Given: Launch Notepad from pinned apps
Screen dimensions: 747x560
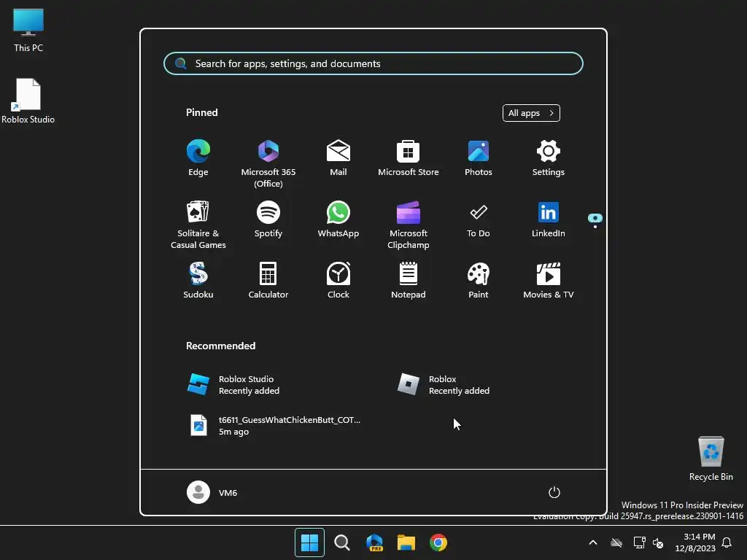Looking at the screenshot, I should point(409,281).
